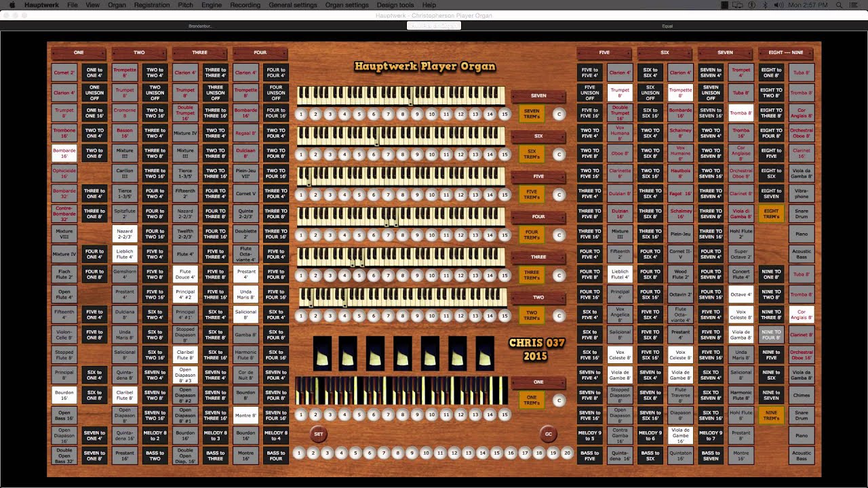
Task: Click the C cancel button for division SEVEN
Action: point(559,115)
